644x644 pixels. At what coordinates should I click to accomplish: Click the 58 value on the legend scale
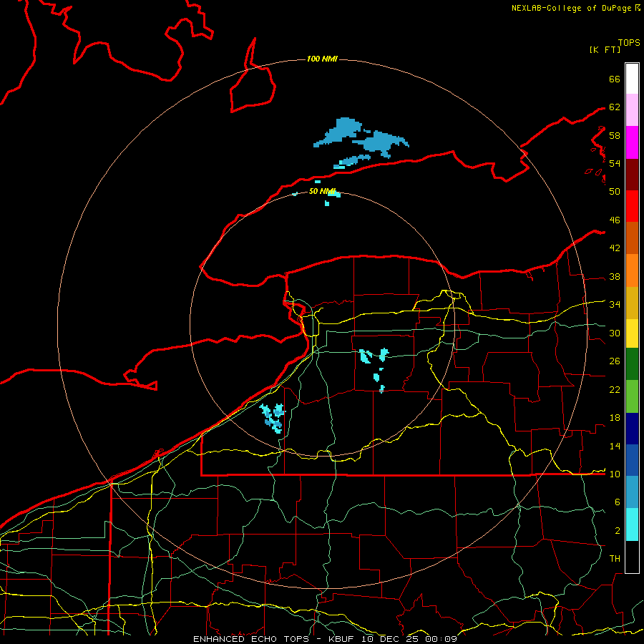tap(615, 135)
